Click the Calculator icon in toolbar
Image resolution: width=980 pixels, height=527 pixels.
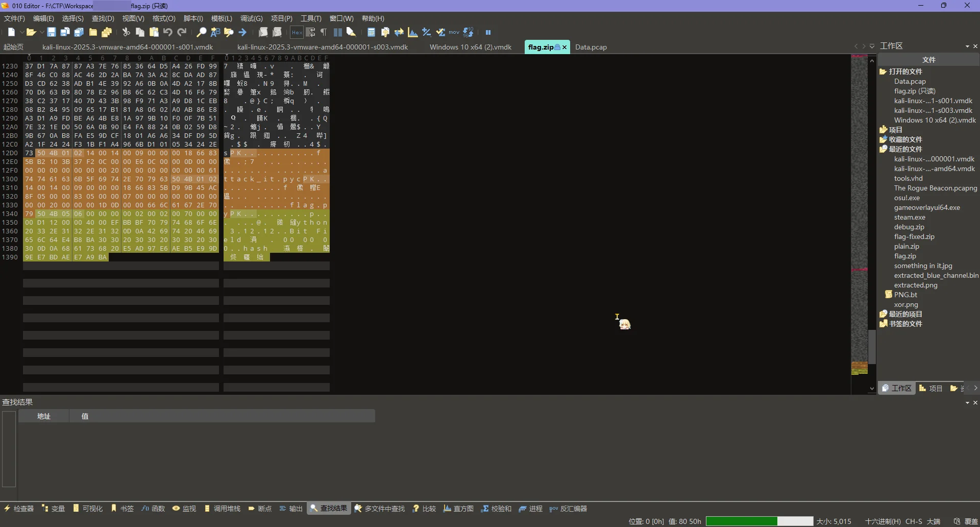pyautogui.click(x=371, y=32)
